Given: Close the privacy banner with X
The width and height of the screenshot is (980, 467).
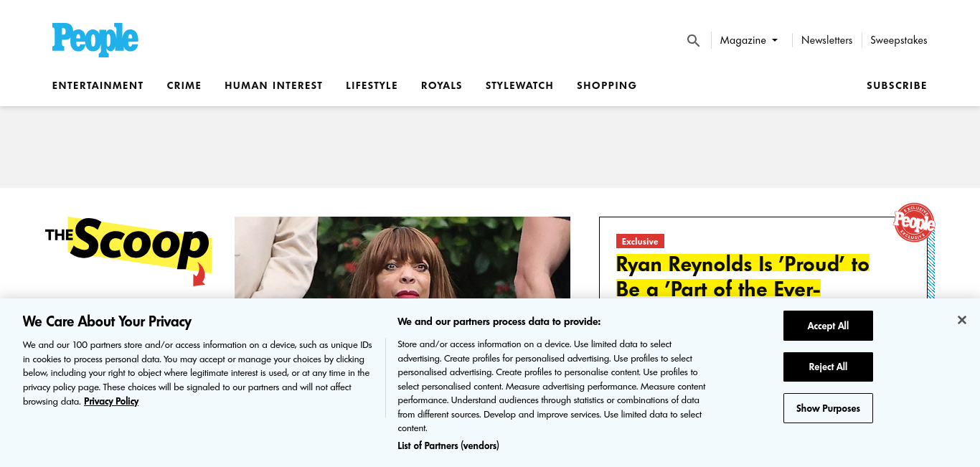Looking at the screenshot, I should (x=962, y=320).
